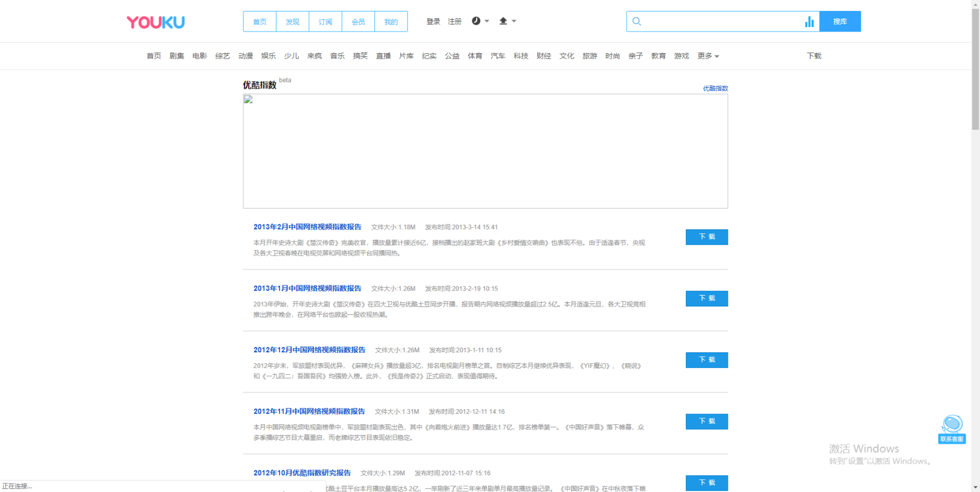
Task: Click the magnifier icon in search box
Action: (637, 22)
